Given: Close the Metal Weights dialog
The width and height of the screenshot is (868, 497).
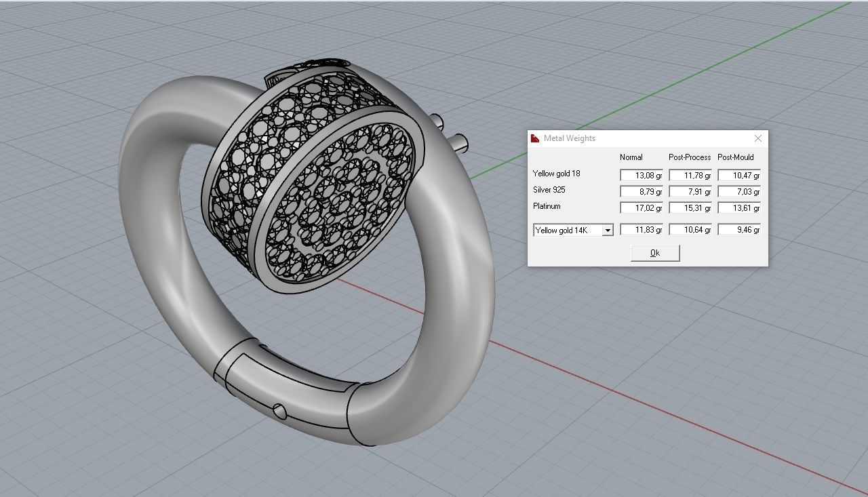Looking at the screenshot, I should 757,138.
